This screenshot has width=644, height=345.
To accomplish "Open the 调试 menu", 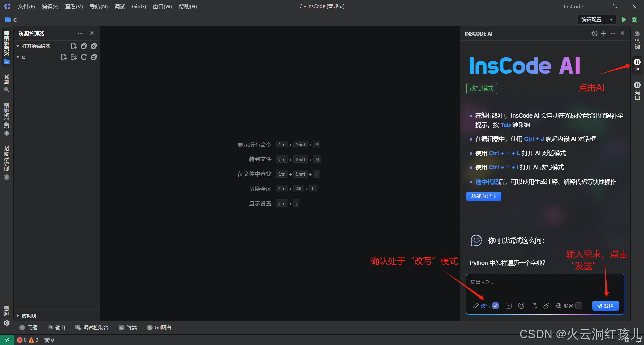I will (x=120, y=6).
